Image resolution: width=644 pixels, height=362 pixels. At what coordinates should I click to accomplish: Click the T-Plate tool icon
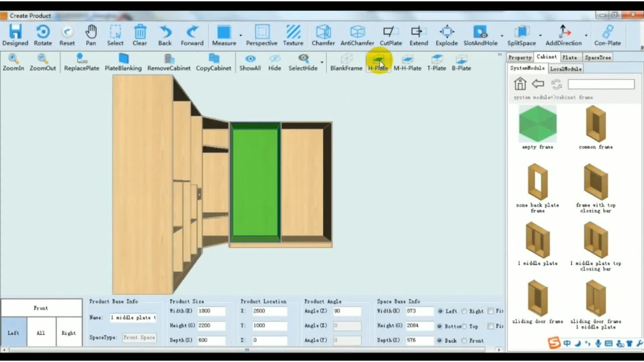tap(436, 59)
